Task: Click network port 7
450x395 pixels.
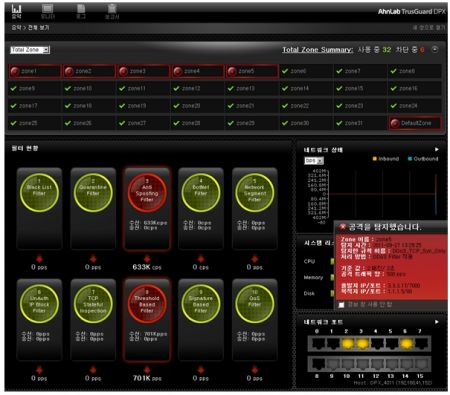Action: pos(421,344)
